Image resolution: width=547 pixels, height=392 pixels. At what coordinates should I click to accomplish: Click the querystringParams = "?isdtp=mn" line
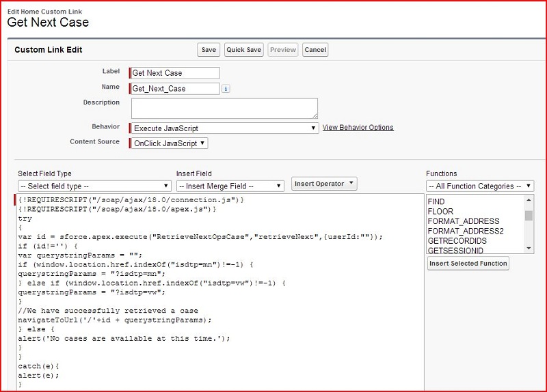click(92, 274)
